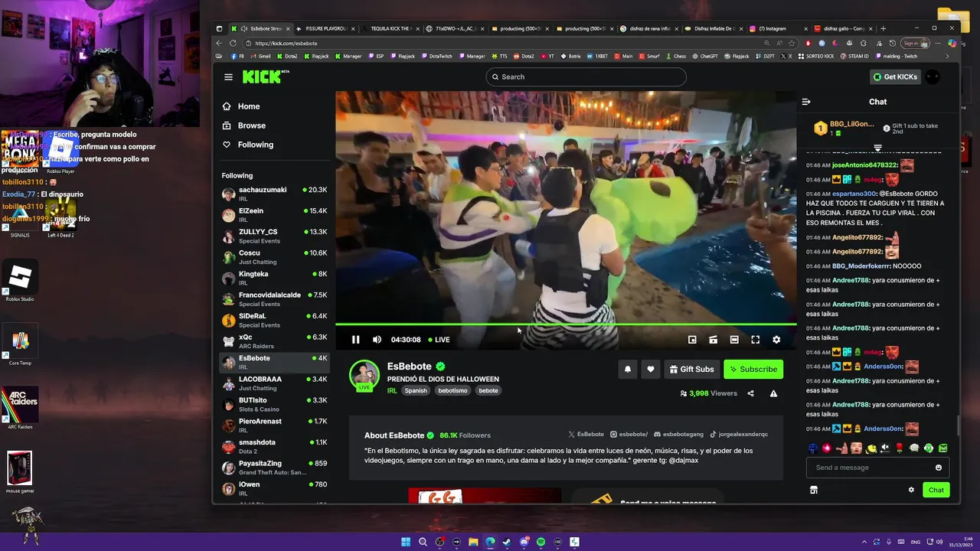Enter fullscreen on the video player
This screenshot has width=980, height=551.
click(755, 340)
